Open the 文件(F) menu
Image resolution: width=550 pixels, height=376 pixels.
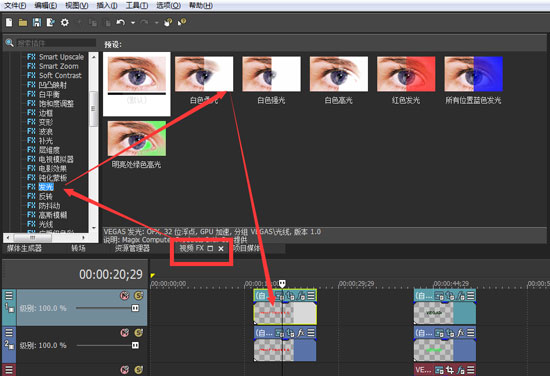15,5
